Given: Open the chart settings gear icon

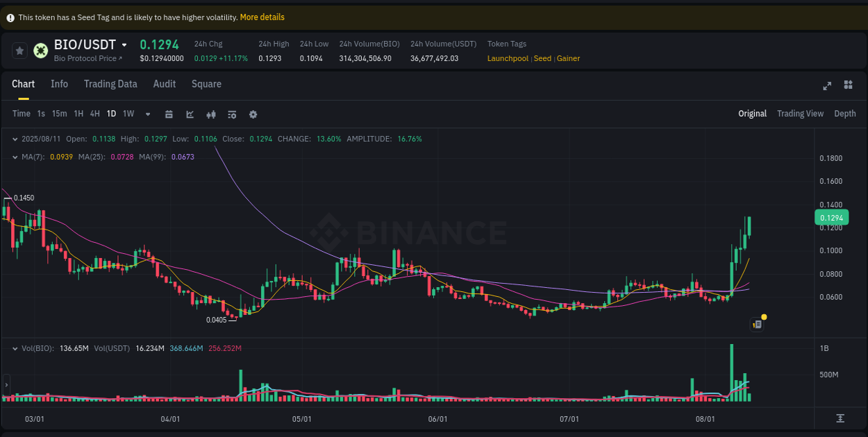Looking at the screenshot, I should coord(253,114).
